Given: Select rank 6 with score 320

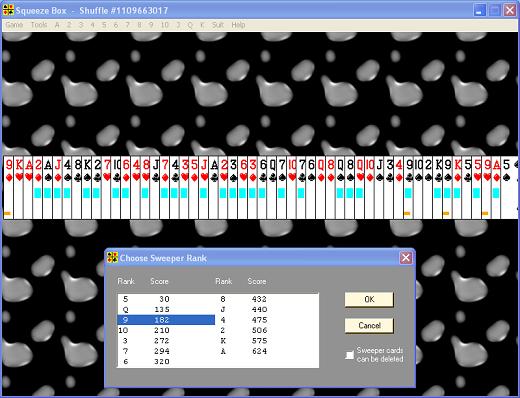Looking at the screenshot, I should 166,361.
